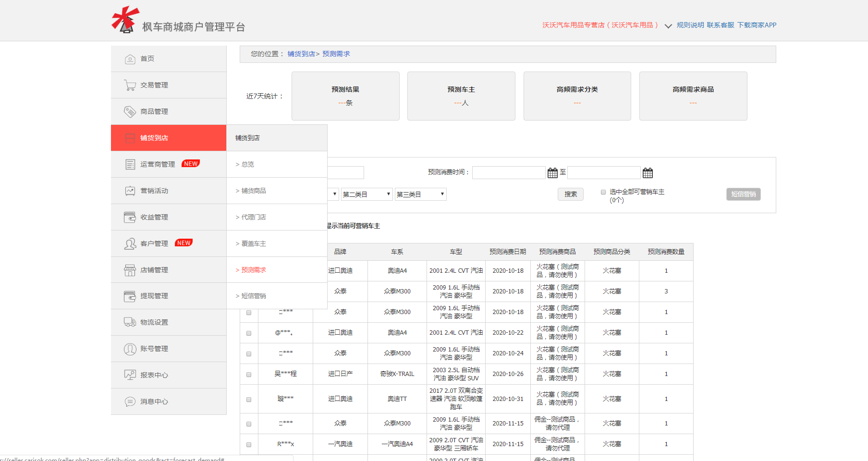Open 首页 via its home icon

click(130, 59)
